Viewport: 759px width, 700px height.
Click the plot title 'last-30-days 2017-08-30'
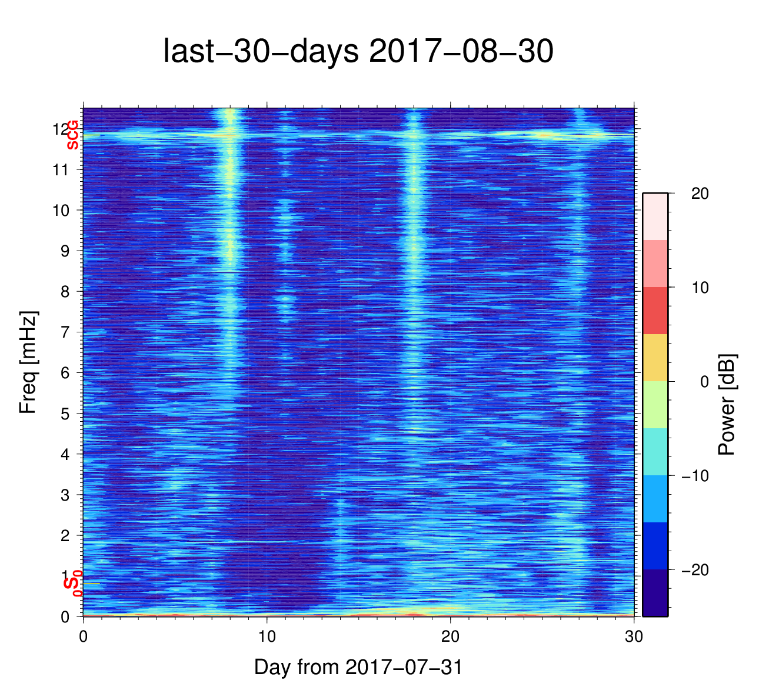358,52
